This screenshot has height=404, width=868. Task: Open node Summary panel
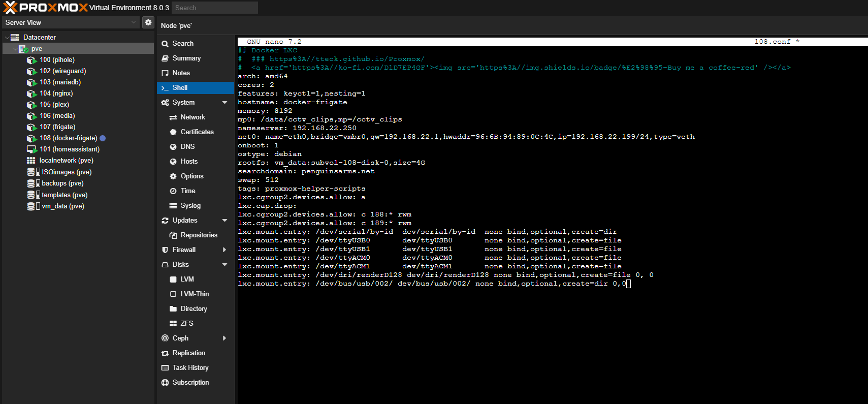[196, 58]
